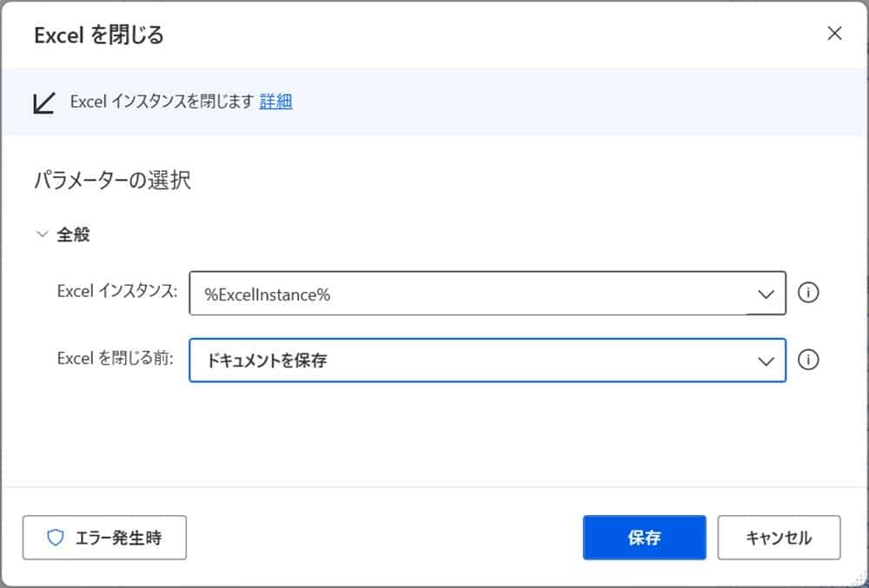Save the action with 保存
The height and width of the screenshot is (588, 869).
coord(644,538)
